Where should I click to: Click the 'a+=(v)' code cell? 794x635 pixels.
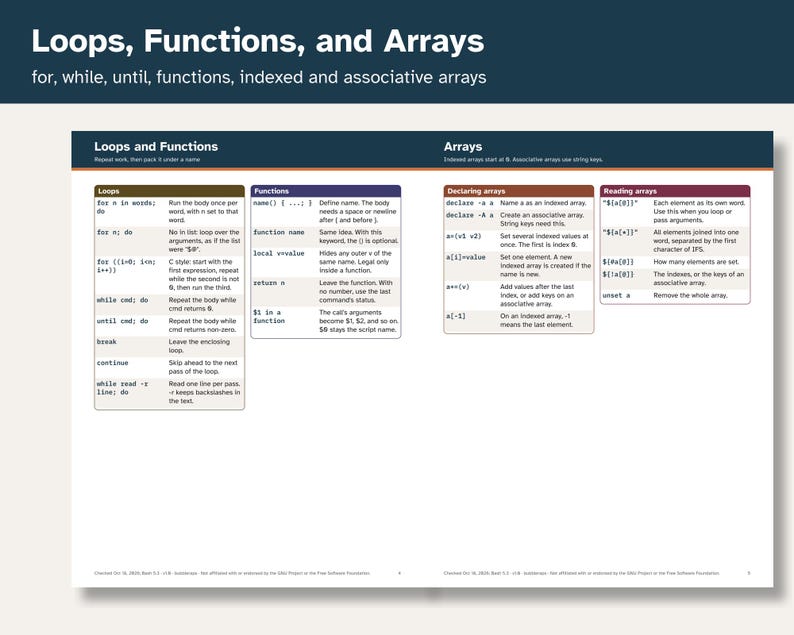point(458,287)
